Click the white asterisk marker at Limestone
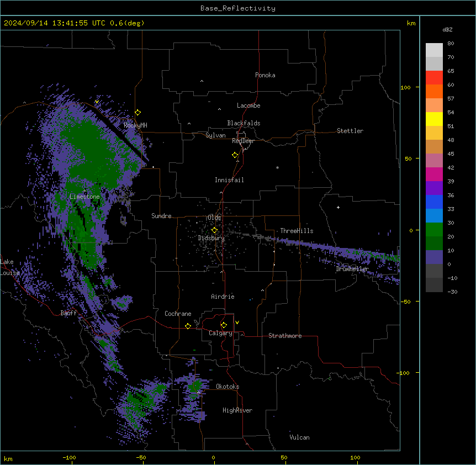476x465 pixels. (x=84, y=191)
